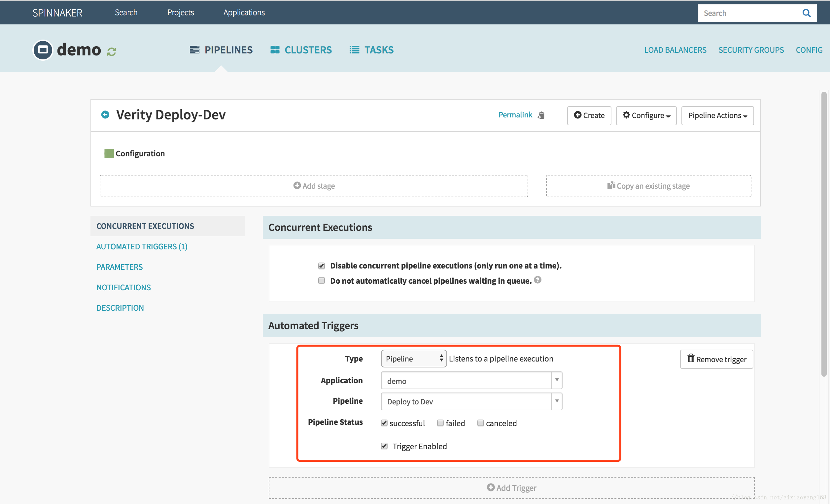Open the CONFIG section

click(x=809, y=50)
